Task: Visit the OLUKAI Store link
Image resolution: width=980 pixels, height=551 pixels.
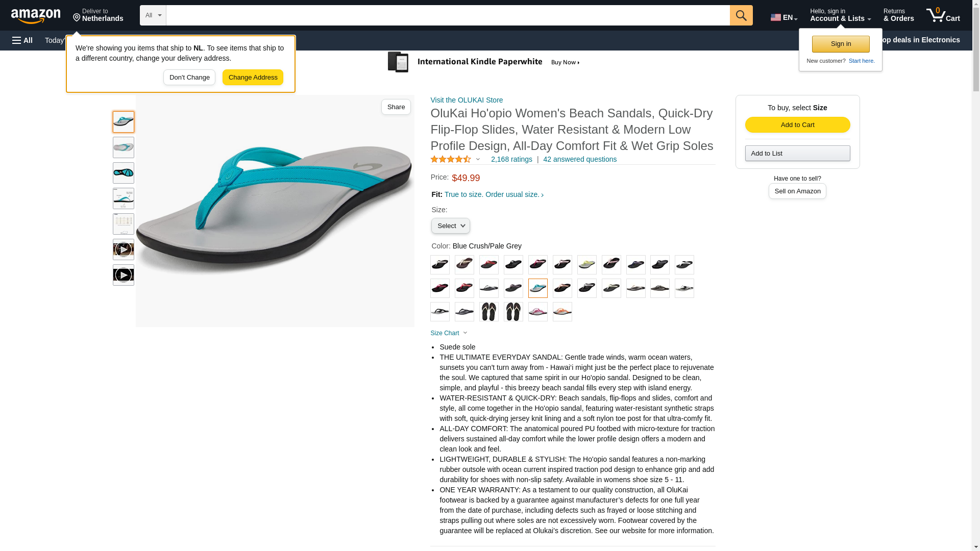Action: (x=467, y=100)
